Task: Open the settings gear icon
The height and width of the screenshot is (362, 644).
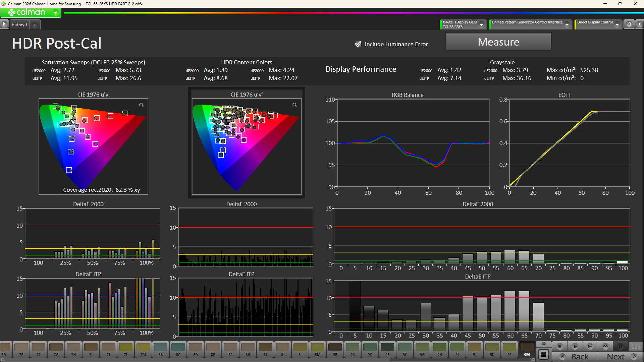Action: [629, 24]
